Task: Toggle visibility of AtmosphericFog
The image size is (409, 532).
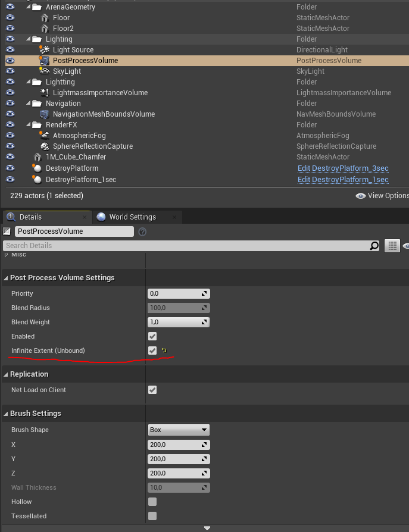Action: click(x=10, y=135)
